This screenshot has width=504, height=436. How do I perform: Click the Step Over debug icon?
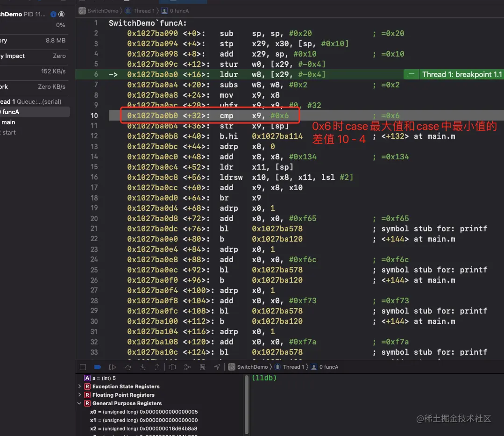coord(127,367)
